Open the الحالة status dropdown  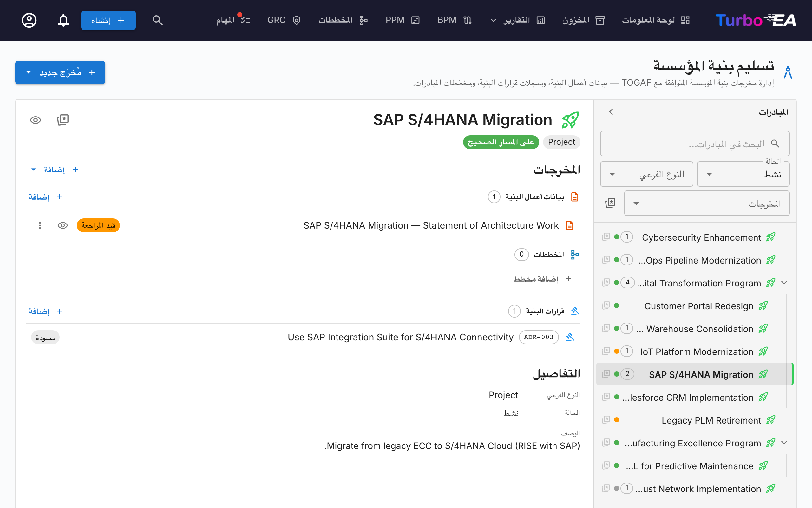[x=743, y=174]
